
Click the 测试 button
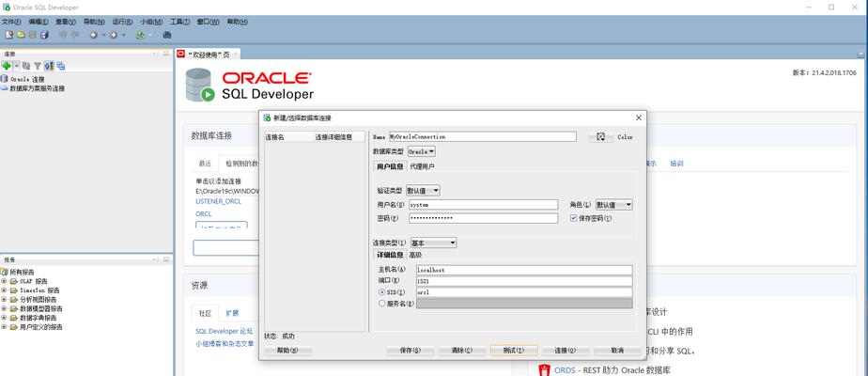pyautogui.click(x=514, y=351)
